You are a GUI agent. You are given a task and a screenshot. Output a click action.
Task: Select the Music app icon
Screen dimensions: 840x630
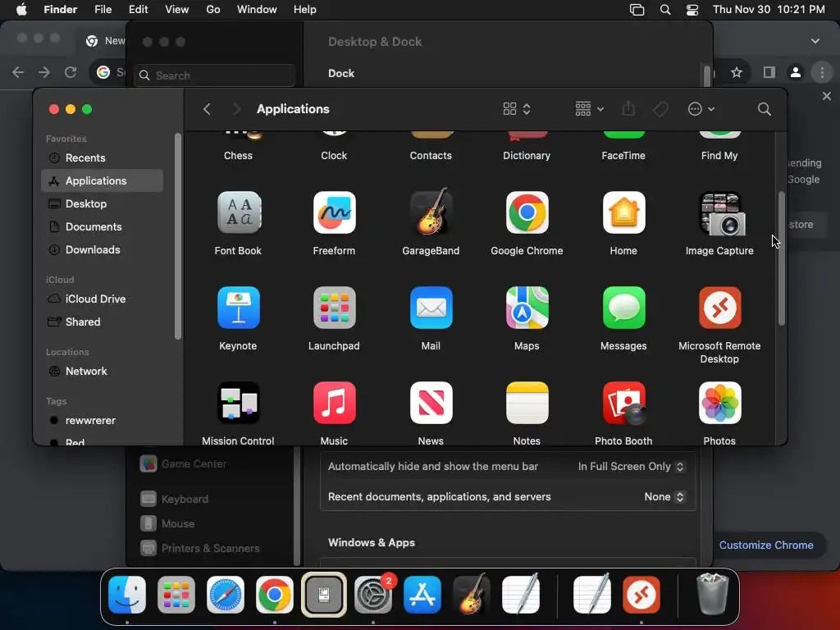point(335,403)
